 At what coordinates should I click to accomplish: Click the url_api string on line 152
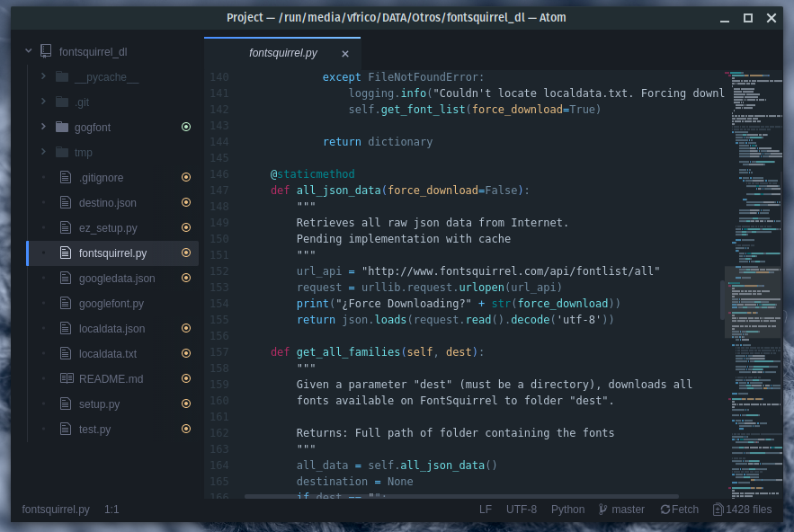click(x=511, y=271)
